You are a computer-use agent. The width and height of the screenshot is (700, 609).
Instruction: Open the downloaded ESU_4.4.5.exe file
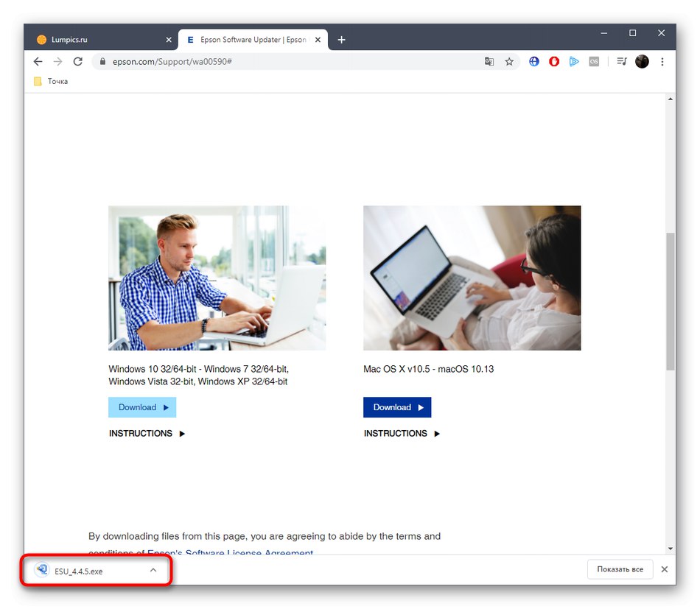click(78, 571)
